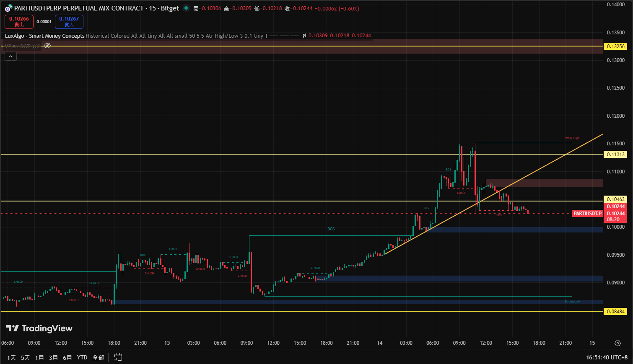Click the green market status dot
633x364 pixels.
click(186, 8)
